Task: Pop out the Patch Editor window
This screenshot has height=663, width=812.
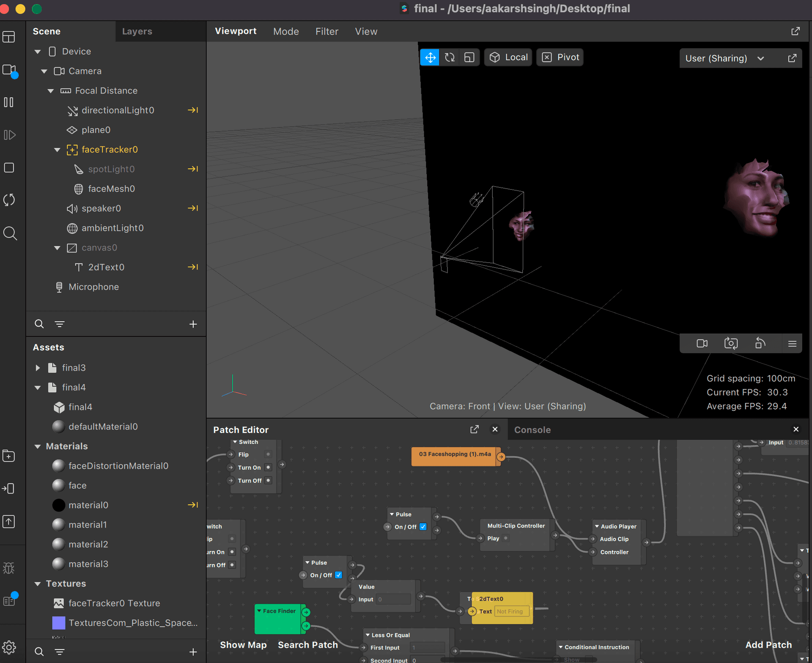Action: (474, 429)
